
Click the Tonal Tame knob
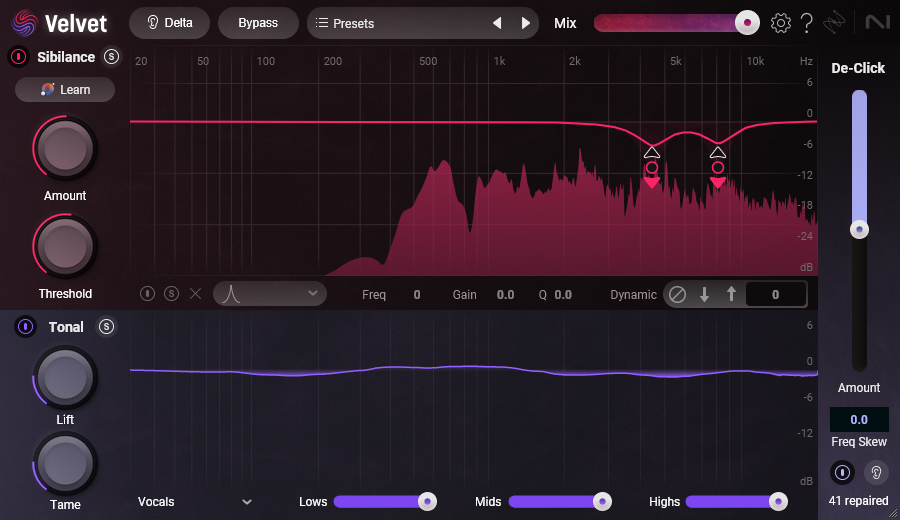[65, 464]
